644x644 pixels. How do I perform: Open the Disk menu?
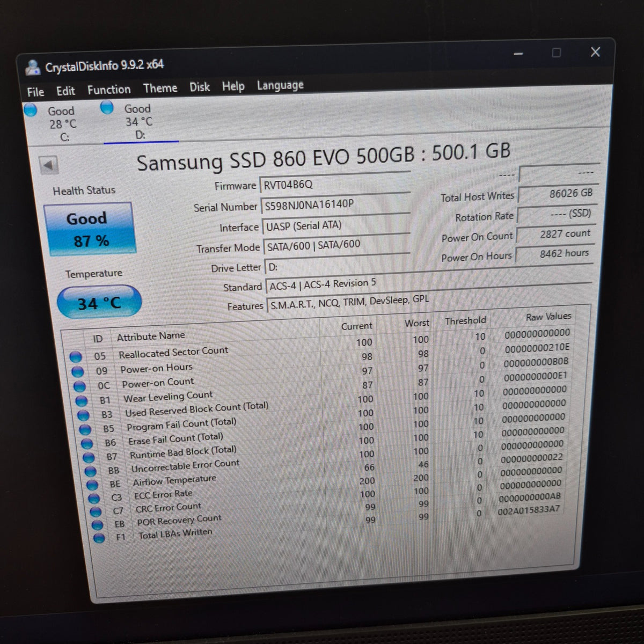[x=200, y=87]
